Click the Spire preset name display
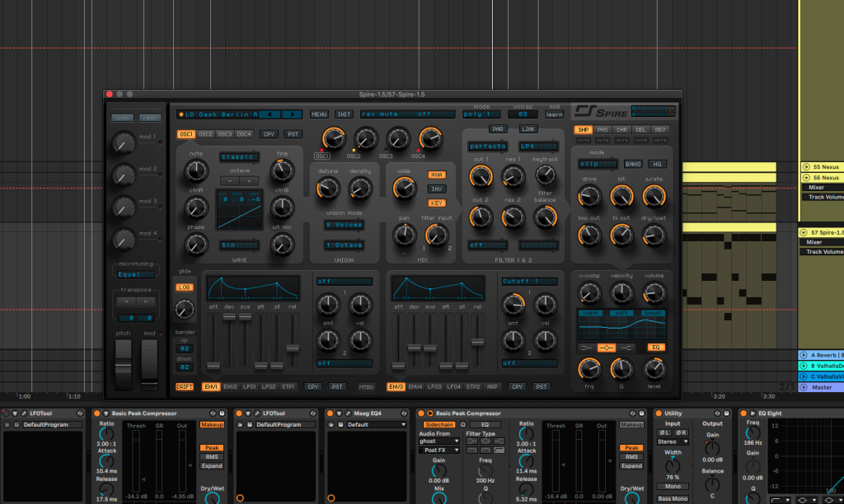844x504 pixels. 223,114
